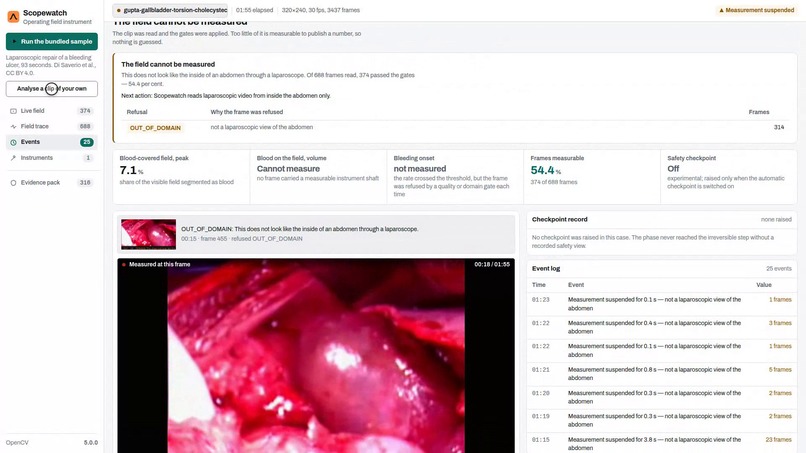Open the Field trace view
Viewport: 806px width, 453px height.
[51, 126]
